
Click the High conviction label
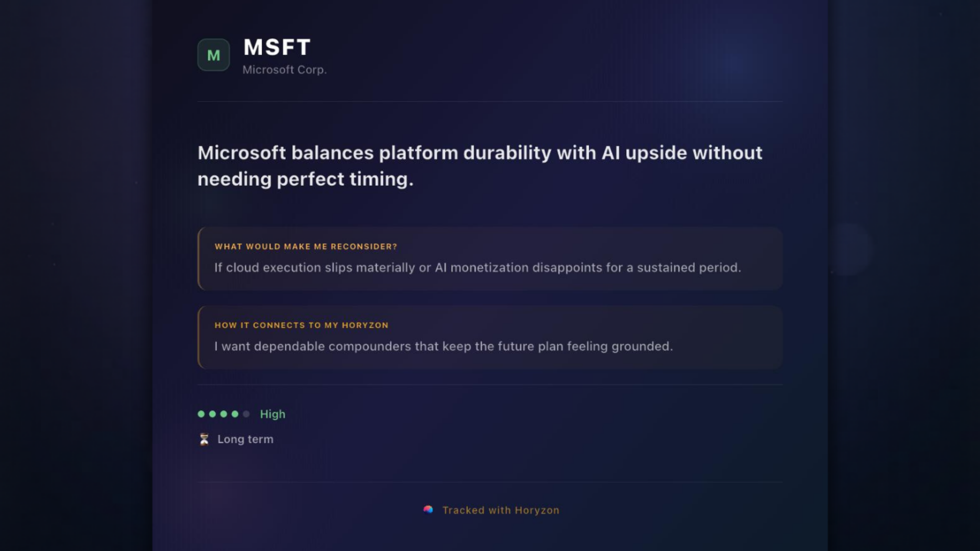point(273,414)
